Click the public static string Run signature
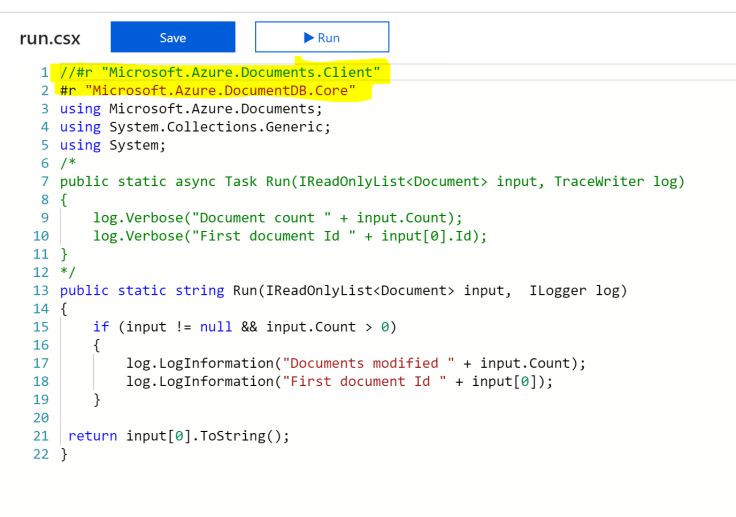736x517 pixels. (x=344, y=291)
